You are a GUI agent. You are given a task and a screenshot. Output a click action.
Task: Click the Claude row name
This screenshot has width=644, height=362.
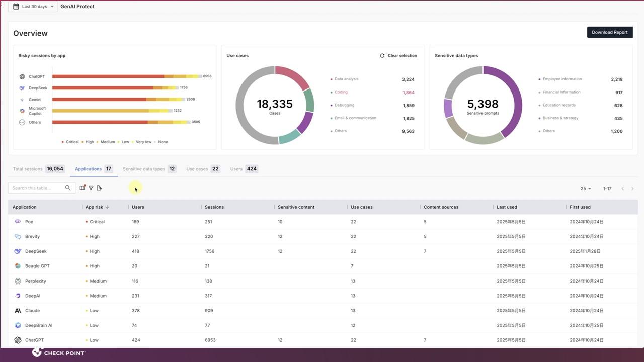pos(32,311)
